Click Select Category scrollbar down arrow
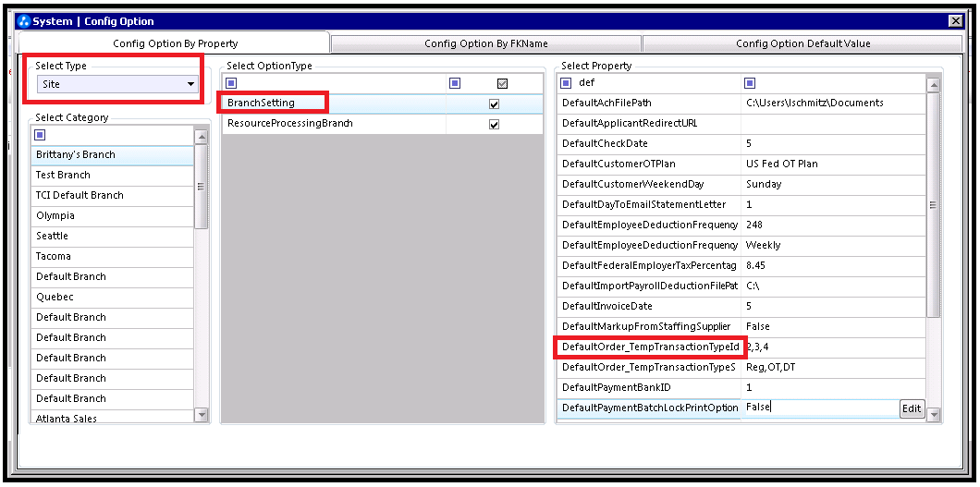 tap(202, 415)
